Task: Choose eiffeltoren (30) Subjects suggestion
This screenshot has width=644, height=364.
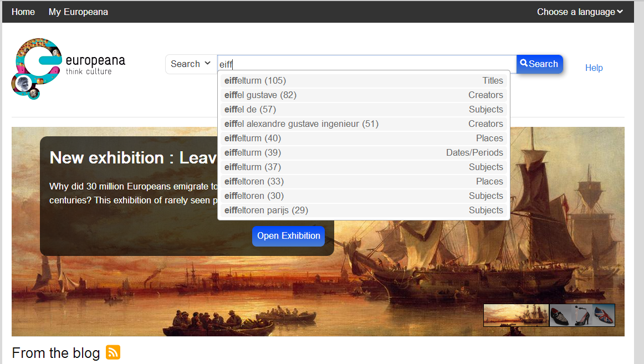Action: 364,196
